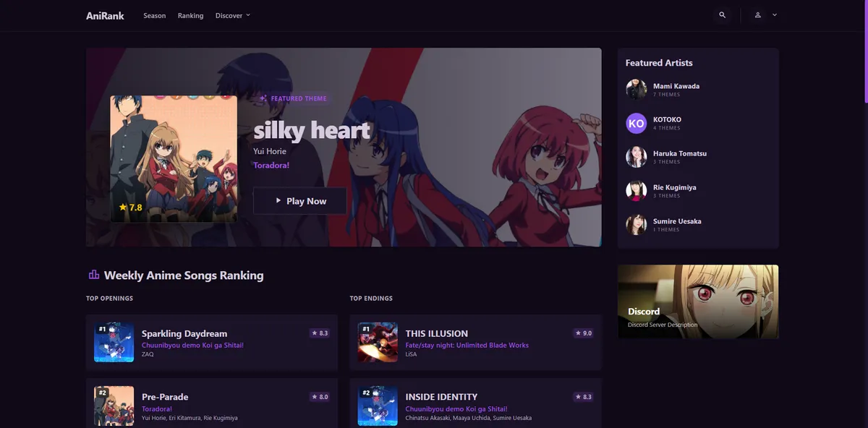Open INSIDE IDENTITY's #2 ending thumbnail
This screenshot has width=868, height=428.
(378, 406)
